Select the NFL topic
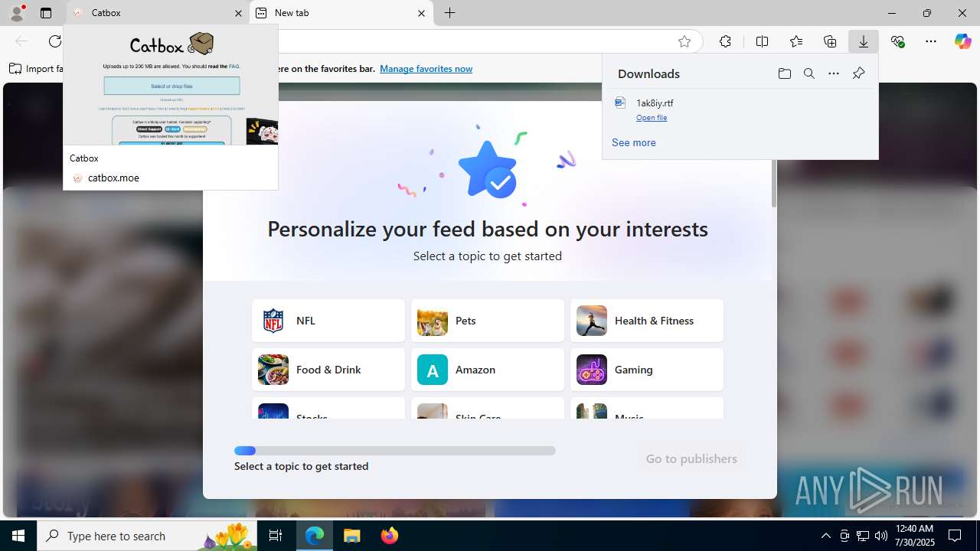 point(328,321)
